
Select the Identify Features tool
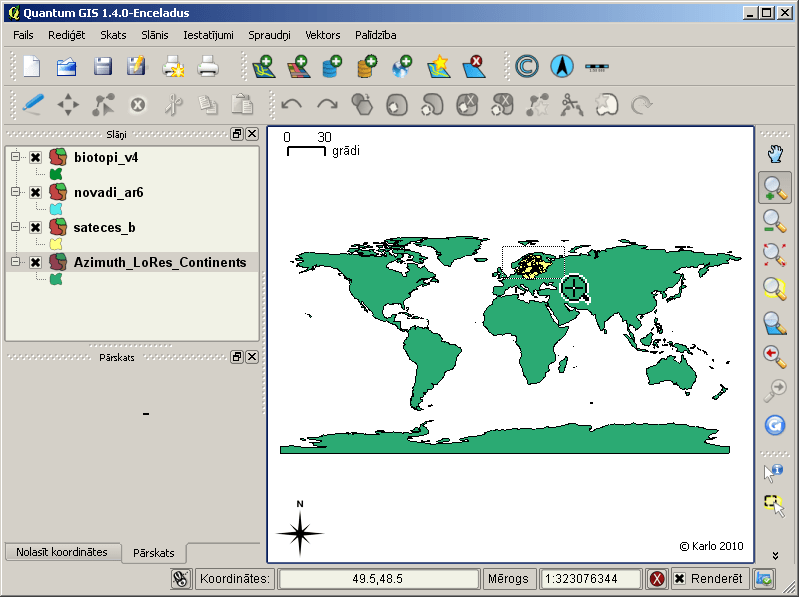point(774,472)
